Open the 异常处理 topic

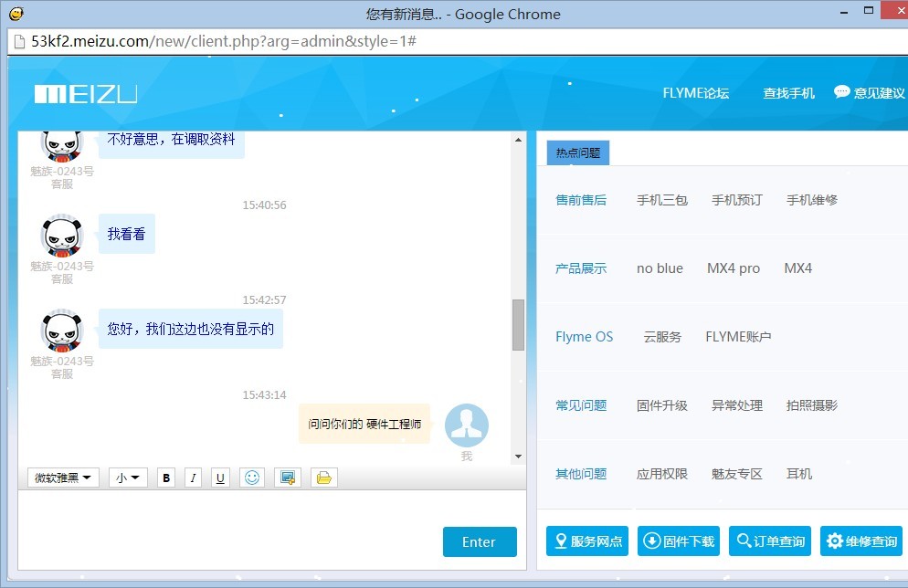736,405
